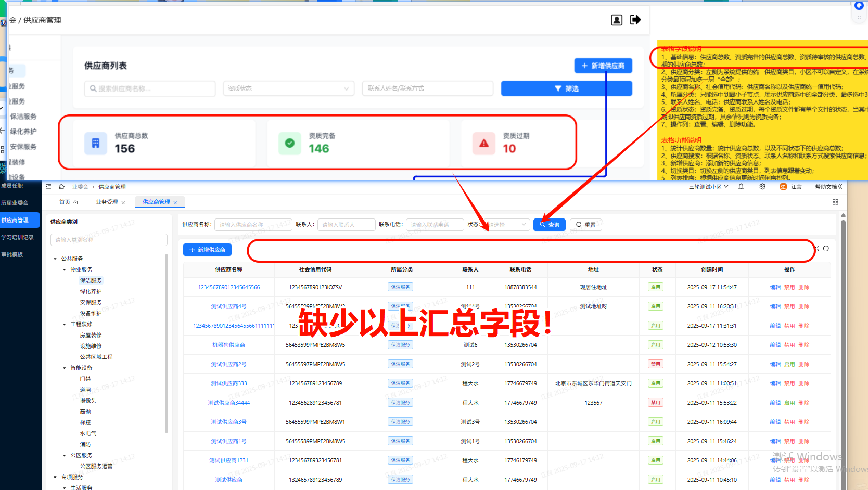Click the 筛选 filter button in the mockup

[566, 88]
